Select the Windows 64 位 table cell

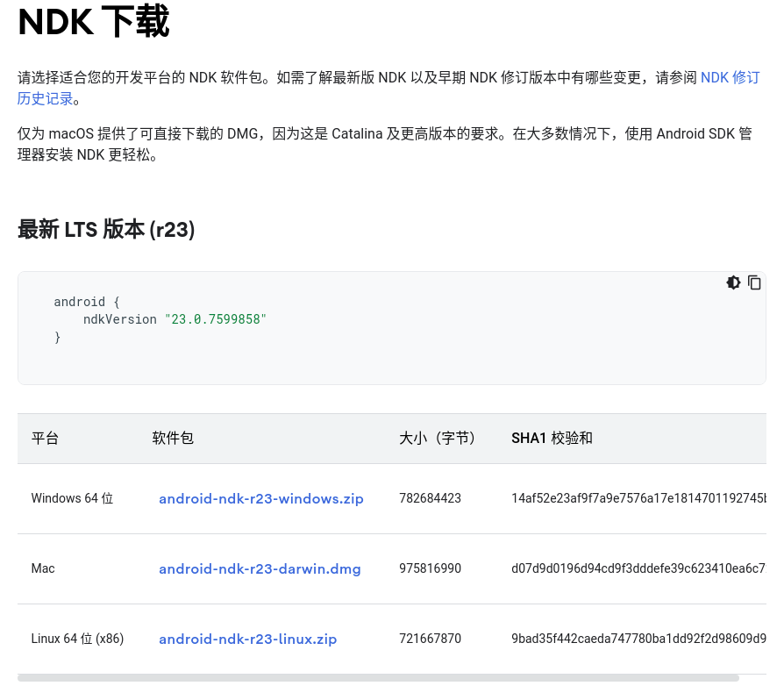click(x=72, y=498)
